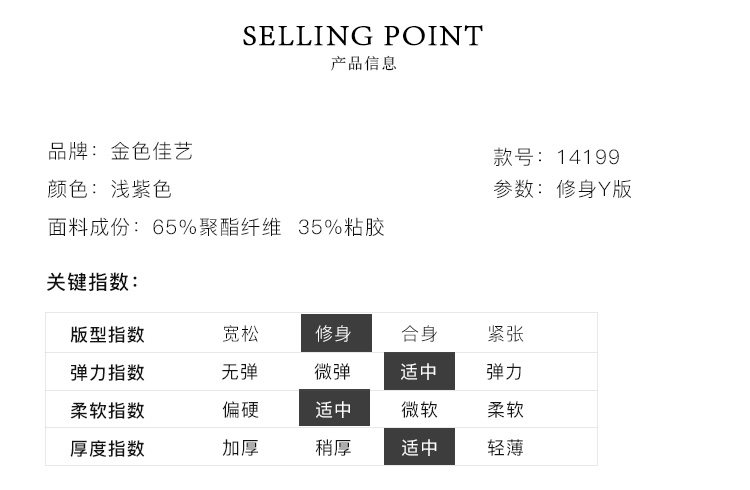Click the brand name 金色佳艺

click(x=151, y=152)
